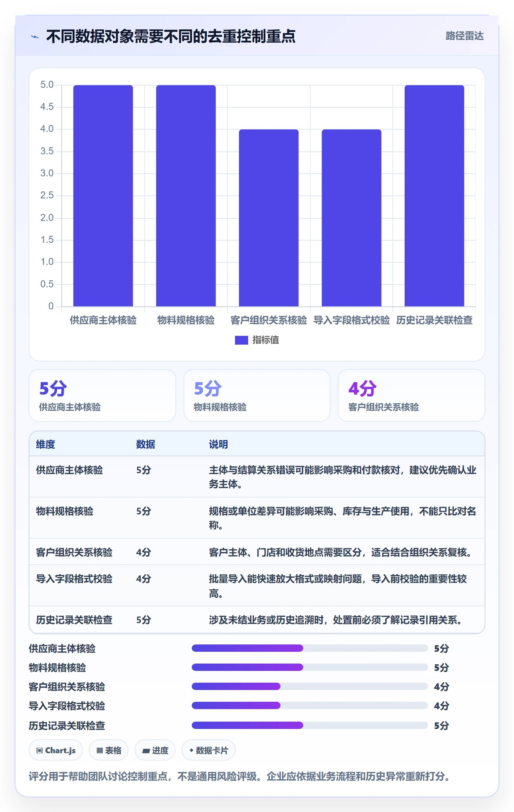Select the 导入字段格式校验 table row cell
Image resolution: width=514 pixels, height=812 pixels.
click(x=74, y=579)
